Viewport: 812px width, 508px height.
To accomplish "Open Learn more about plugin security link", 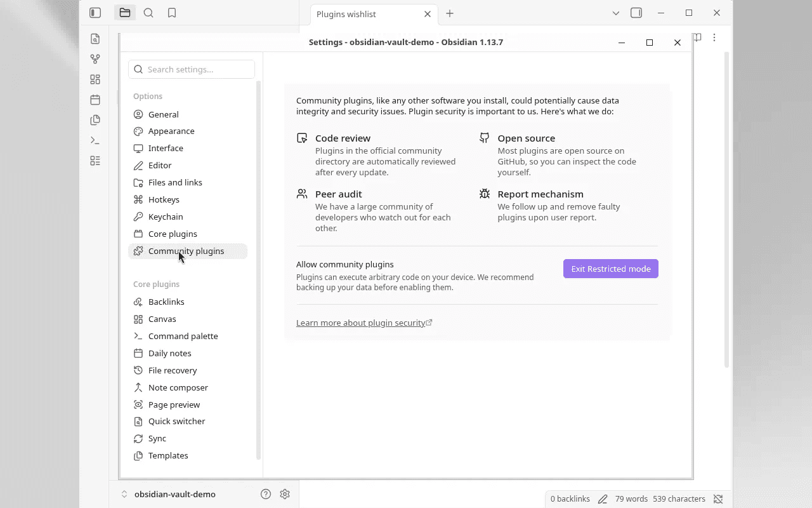I will pyautogui.click(x=364, y=323).
